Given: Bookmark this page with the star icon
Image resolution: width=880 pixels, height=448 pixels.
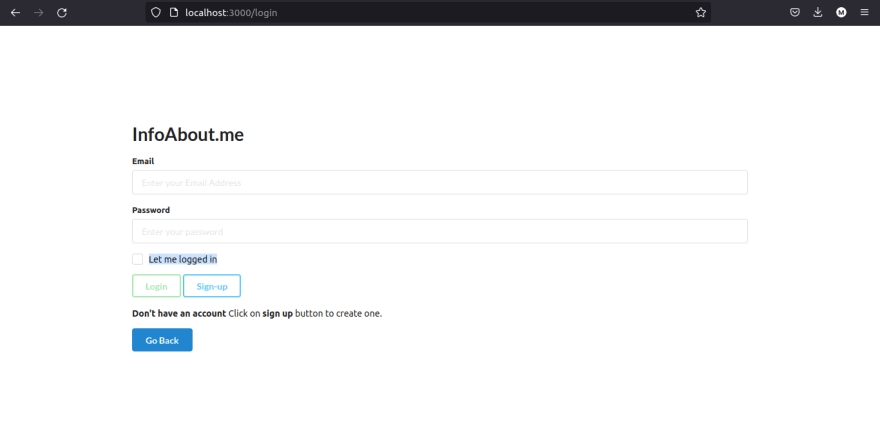Looking at the screenshot, I should 700,12.
